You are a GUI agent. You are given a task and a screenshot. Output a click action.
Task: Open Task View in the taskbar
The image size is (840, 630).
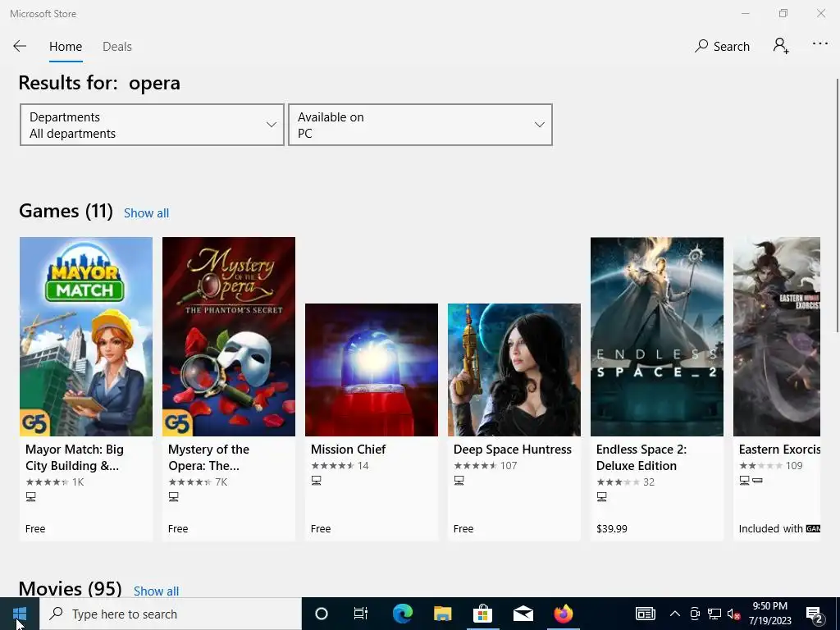point(361,614)
